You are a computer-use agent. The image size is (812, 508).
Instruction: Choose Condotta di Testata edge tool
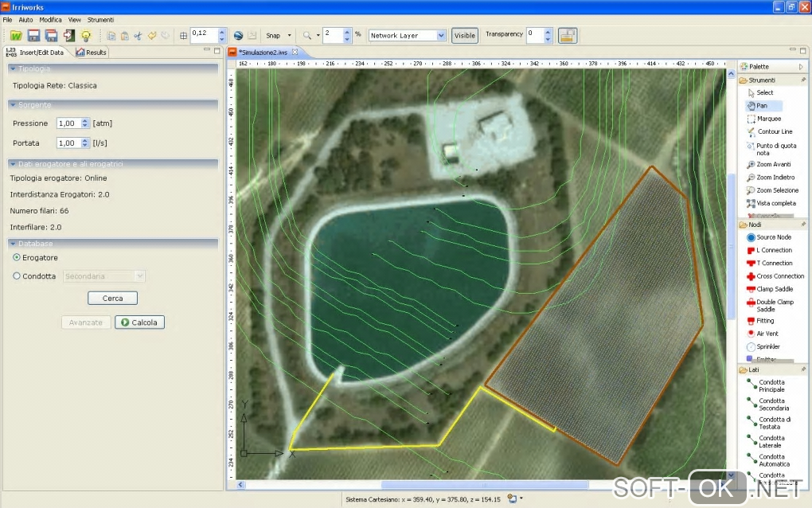coord(768,423)
